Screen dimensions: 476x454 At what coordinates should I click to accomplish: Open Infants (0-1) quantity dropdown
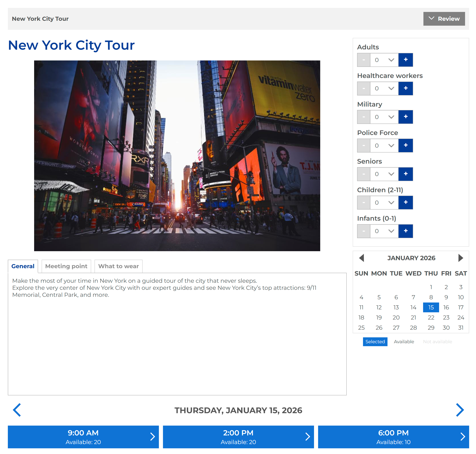click(x=384, y=231)
